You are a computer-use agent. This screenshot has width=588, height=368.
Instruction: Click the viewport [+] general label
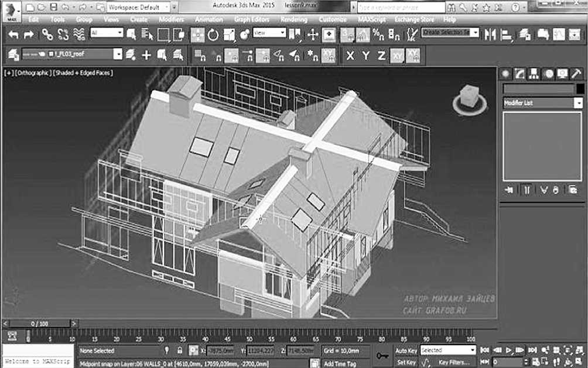[8, 73]
